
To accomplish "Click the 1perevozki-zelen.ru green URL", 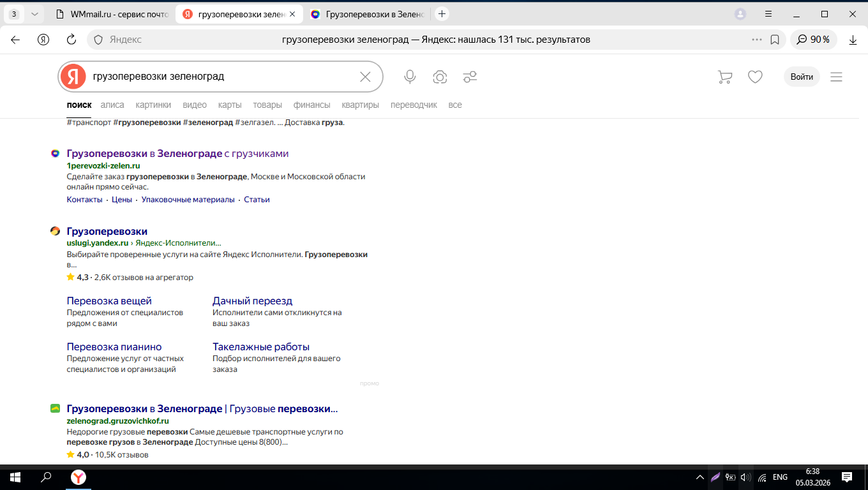I will tap(103, 166).
